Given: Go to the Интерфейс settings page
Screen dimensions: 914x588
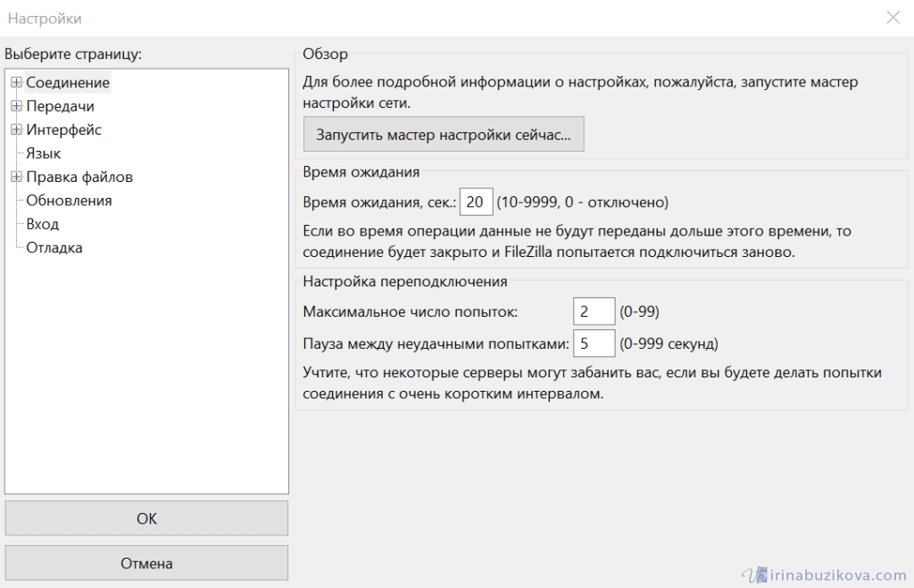Looking at the screenshot, I should [63, 130].
